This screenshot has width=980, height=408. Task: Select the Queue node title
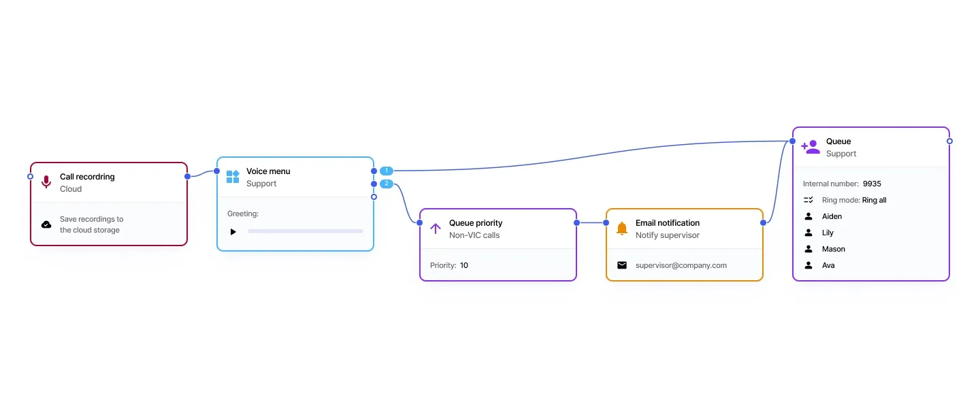(x=838, y=141)
